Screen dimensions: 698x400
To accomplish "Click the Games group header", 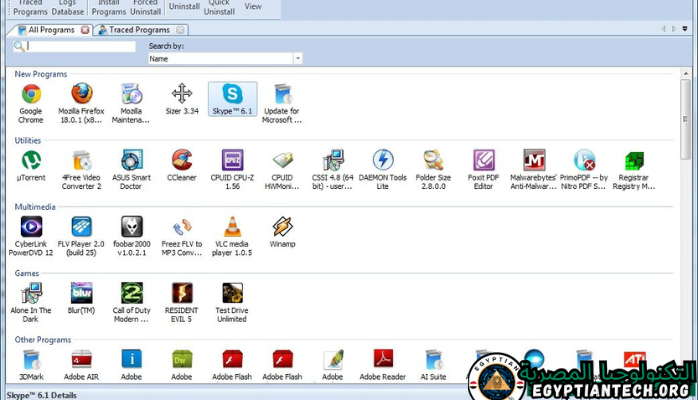I will pos(27,273).
